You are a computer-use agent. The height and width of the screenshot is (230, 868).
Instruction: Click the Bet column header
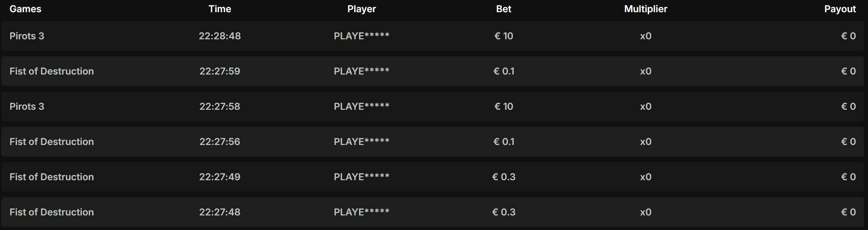503,9
